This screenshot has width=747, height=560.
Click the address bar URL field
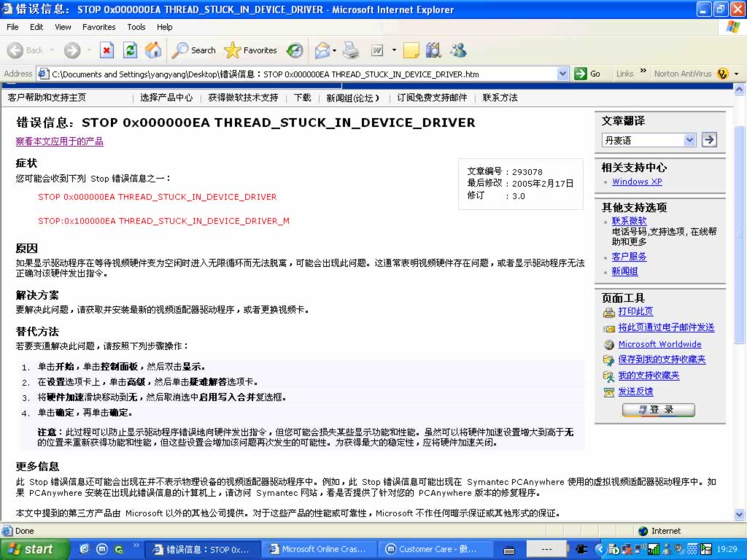pos(303,74)
